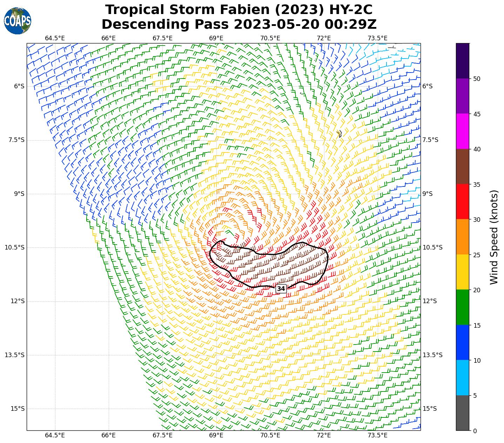Pick the magenta 40-45 knot colorbar segment

(462, 131)
